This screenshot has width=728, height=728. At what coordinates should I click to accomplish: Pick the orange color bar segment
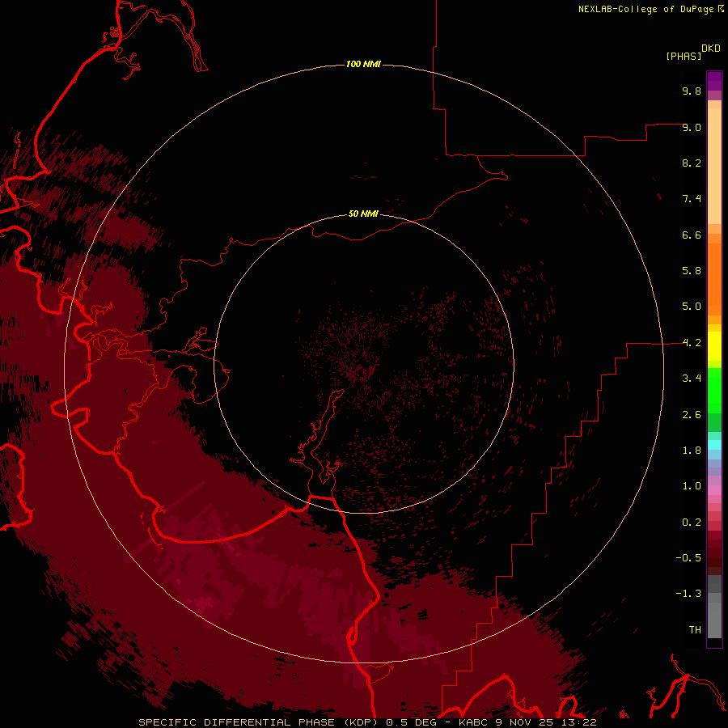tap(714, 280)
